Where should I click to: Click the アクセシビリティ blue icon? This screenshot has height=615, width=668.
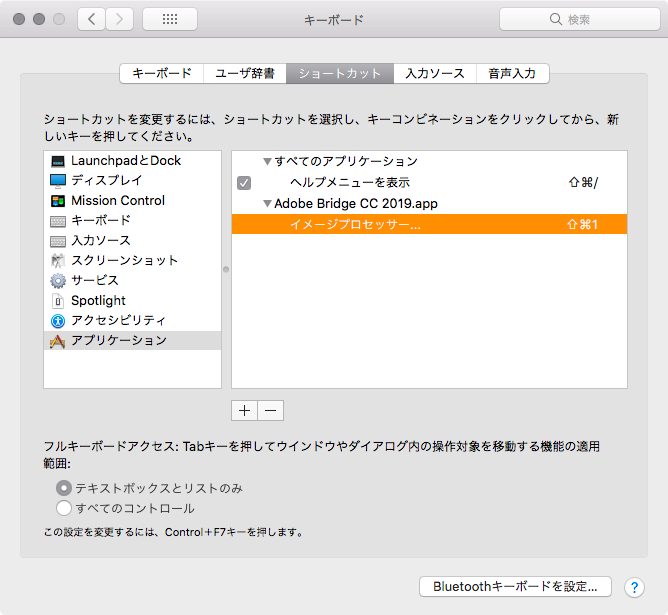pyautogui.click(x=58, y=321)
